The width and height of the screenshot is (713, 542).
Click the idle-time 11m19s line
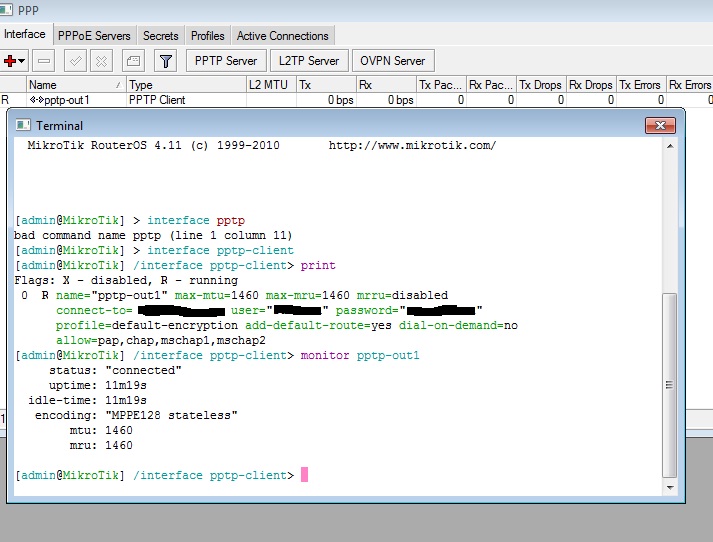[x=87, y=400]
